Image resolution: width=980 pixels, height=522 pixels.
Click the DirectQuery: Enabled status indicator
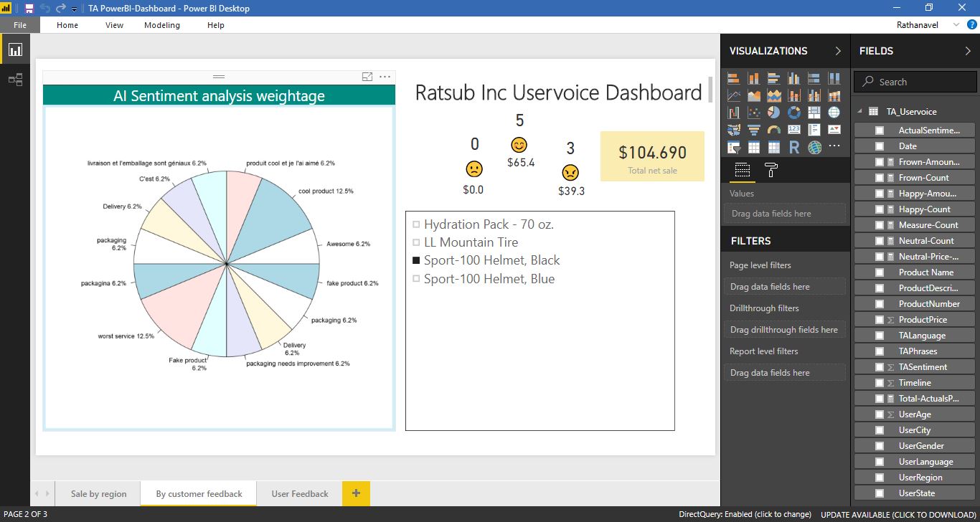[x=745, y=515]
